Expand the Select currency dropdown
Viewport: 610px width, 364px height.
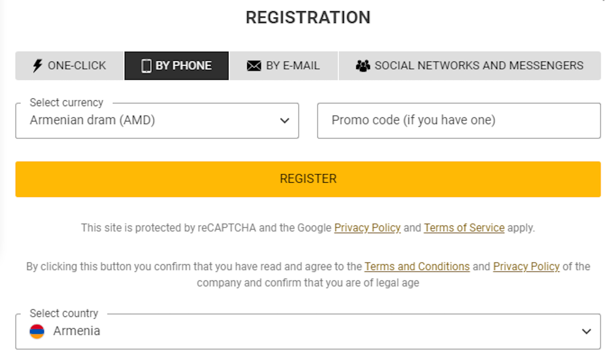pos(157,120)
